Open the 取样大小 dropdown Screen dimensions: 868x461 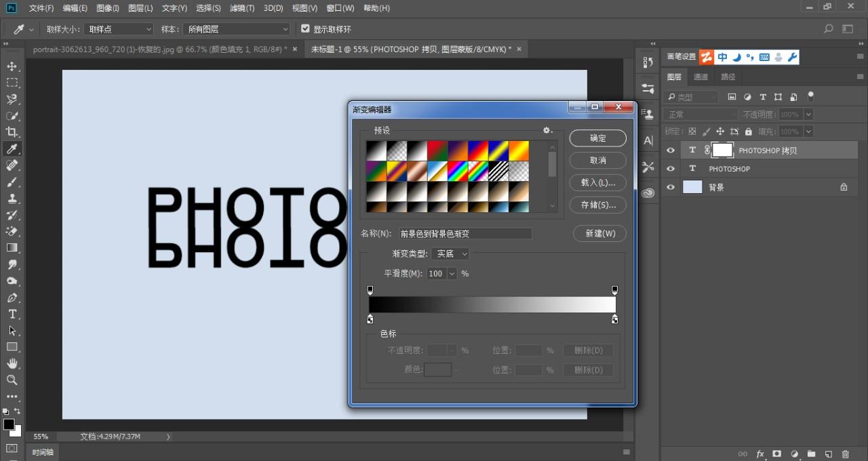click(119, 29)
